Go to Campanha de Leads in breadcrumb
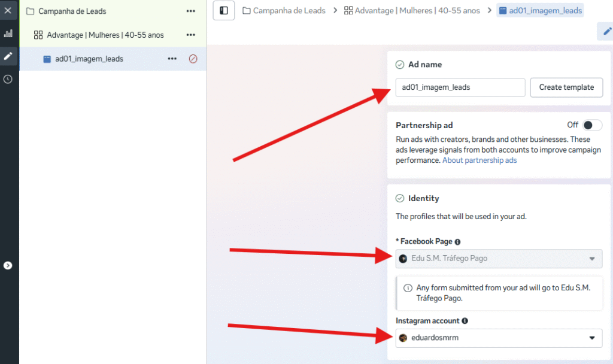 (x=284, y=11)
